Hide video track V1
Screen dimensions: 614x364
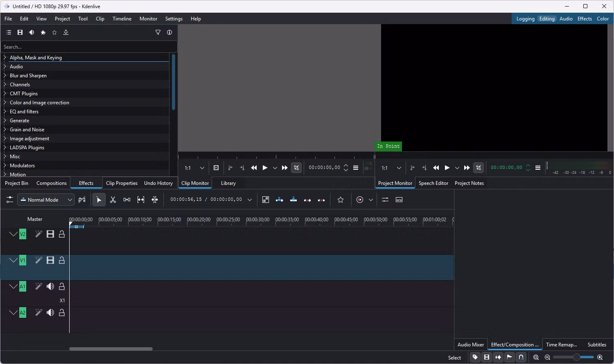coord(50,260)
